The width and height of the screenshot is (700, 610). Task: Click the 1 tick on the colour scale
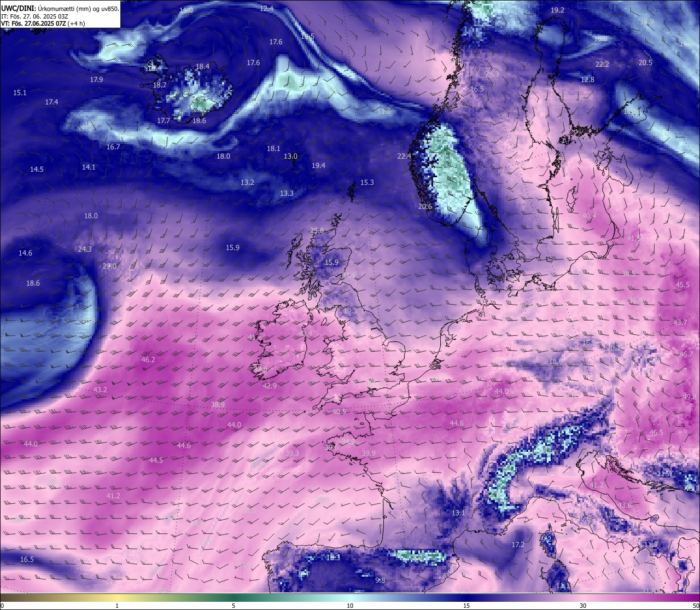[x=117, y=606]
